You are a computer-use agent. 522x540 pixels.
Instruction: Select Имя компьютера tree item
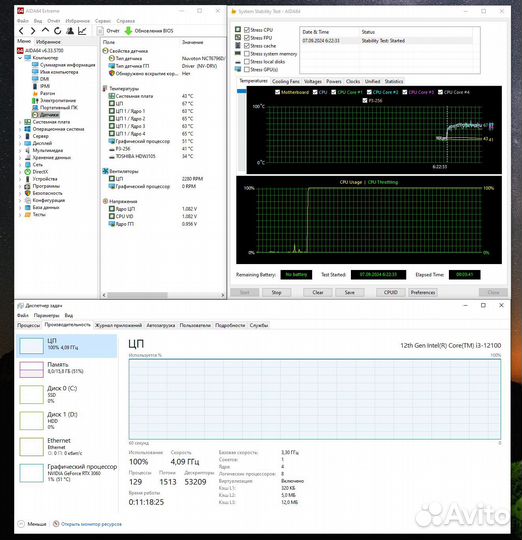[x=55, y=72]
